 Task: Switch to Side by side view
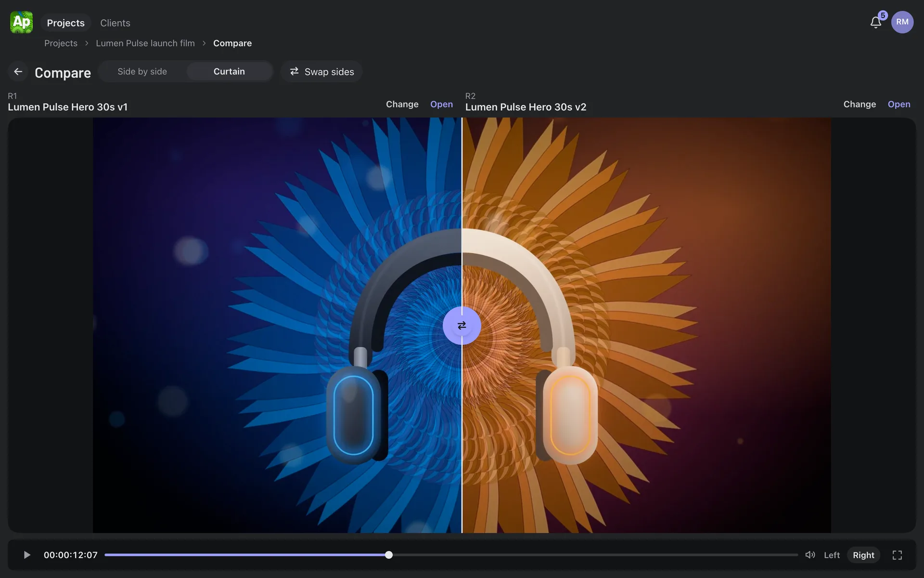142,71
